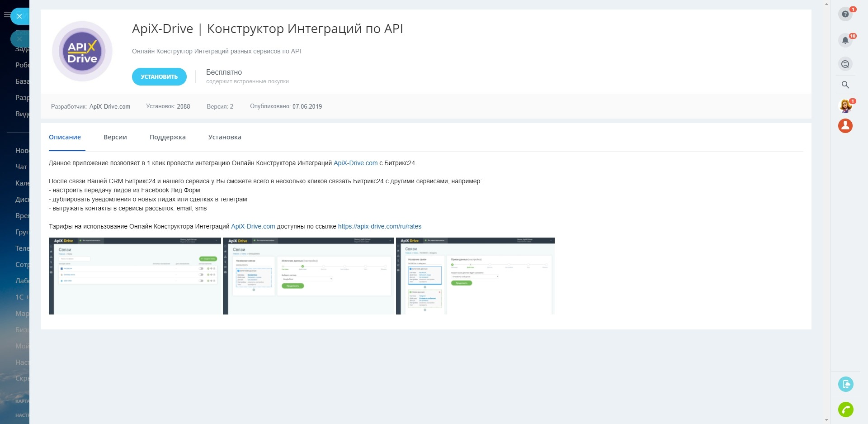Switch to the Версии tab
Viewport: 868px width, 424px height.
115,137
